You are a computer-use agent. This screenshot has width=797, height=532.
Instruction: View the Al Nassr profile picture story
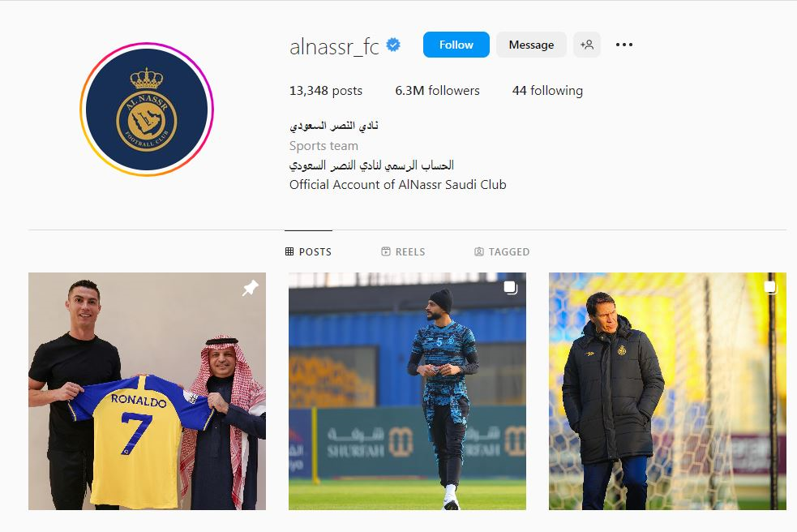pyautogui.click(x=147, y=109)
